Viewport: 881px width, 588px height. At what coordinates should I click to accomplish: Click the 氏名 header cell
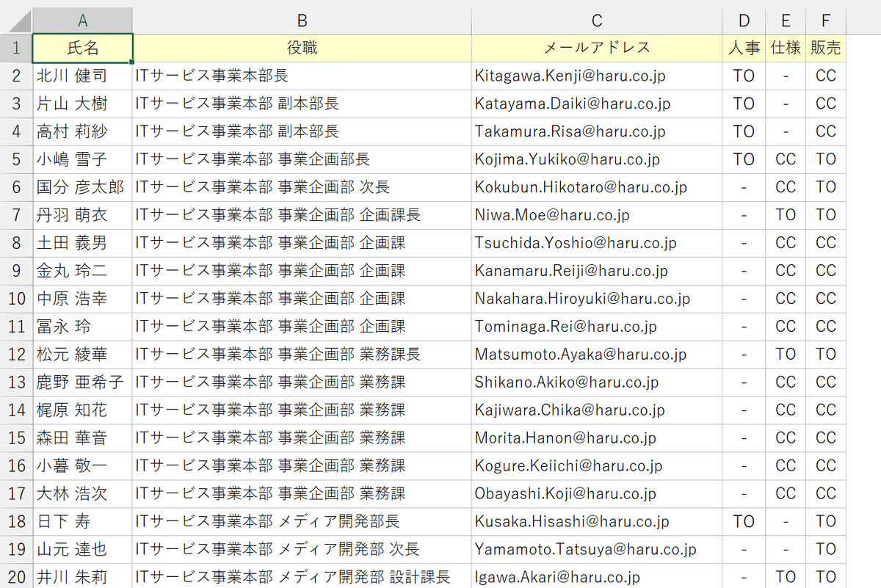(83, 48)
